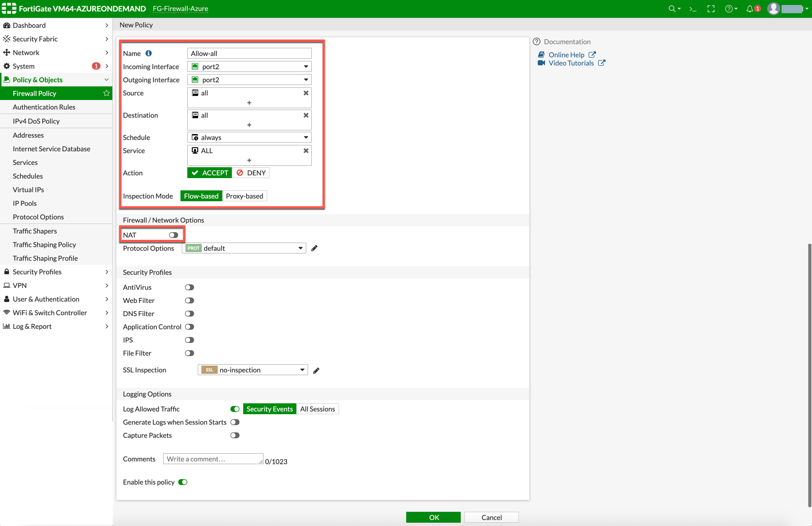Click the search magnifier icon in header
Image resolution: width=812 pixels, height=526 pixels.
coord(672,9)
